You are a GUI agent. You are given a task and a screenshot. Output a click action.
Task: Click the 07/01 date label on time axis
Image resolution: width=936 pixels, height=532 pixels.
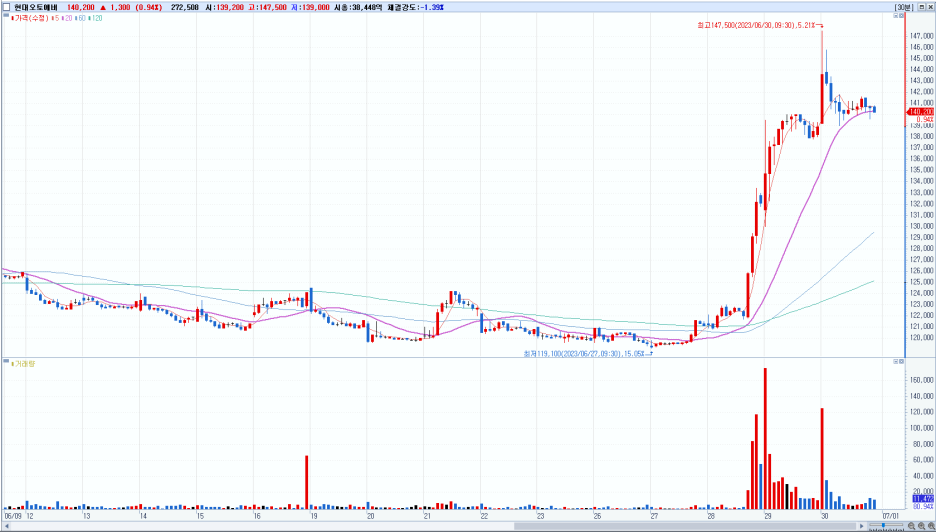[x=891, y=516]
